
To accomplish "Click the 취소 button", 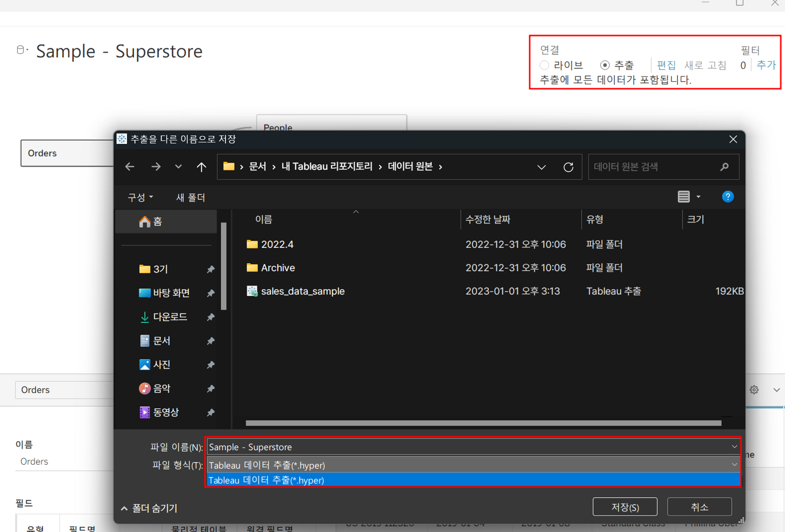I will [x=700, y=507].
